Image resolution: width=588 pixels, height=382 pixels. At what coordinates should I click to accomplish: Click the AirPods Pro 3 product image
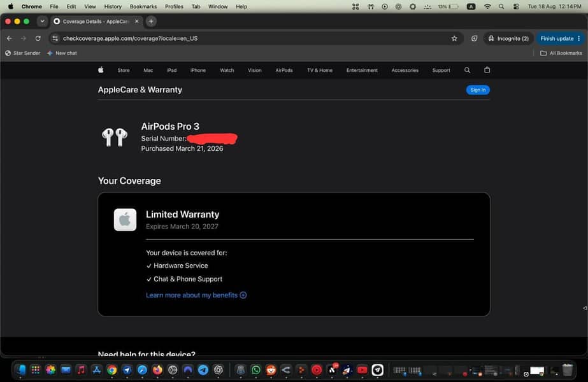click(115, 138)
